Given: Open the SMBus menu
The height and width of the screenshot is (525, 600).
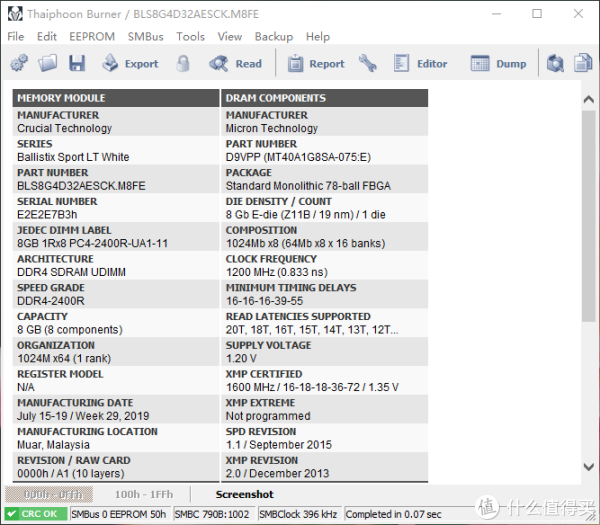Looking at the screenshot, I should pyautogui.click(x=145, y=37).
